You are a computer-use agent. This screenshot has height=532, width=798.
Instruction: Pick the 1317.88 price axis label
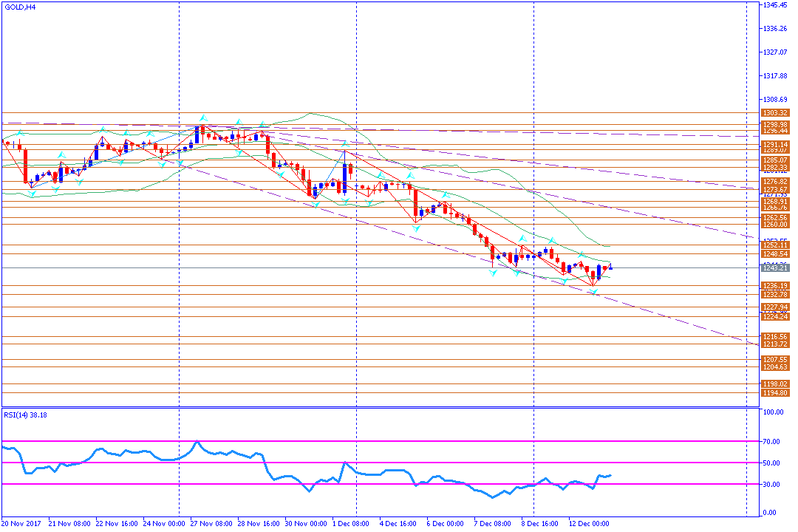[775, 76]
